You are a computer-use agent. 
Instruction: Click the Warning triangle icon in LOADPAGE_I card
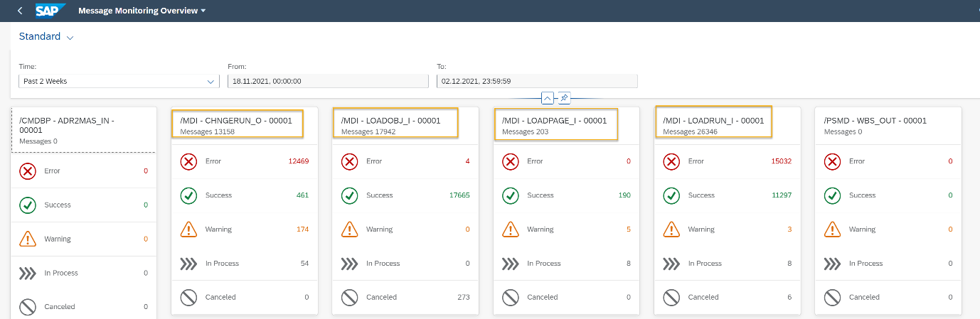pos(510,229)
